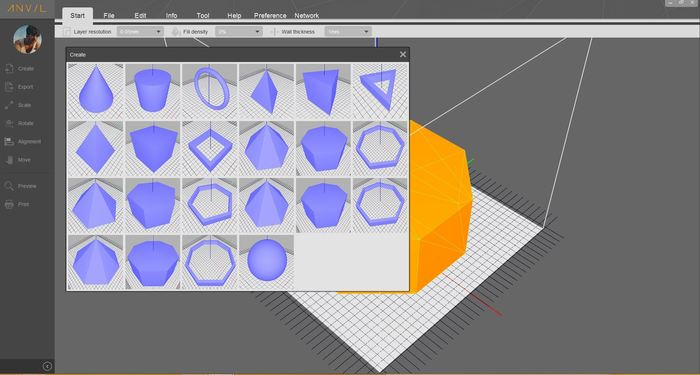Choose the sphere shape thumbnail
This screenshot has height=375, width=700.
[x=267, y=262]
